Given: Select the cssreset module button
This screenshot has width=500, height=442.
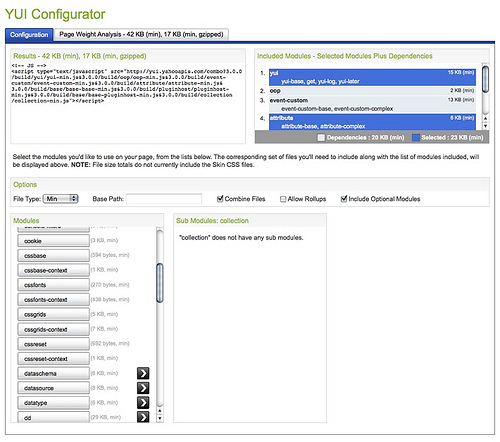Looking at the screenshot, I should click(53, 344).
